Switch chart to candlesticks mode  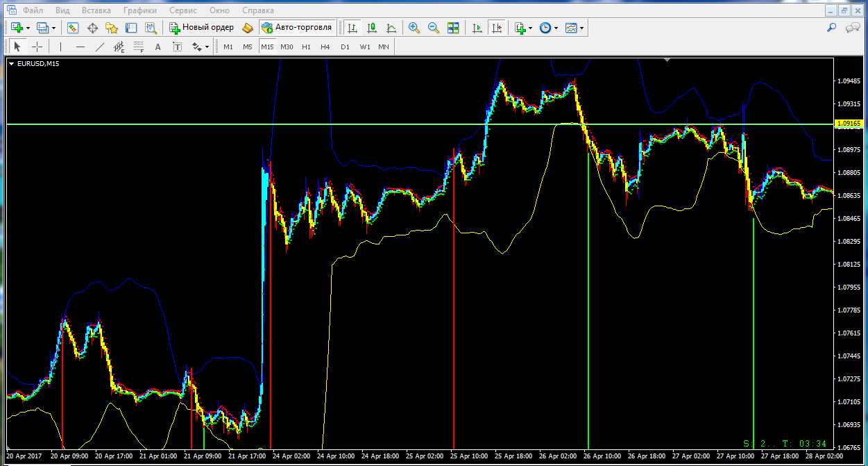pos(372,28)
